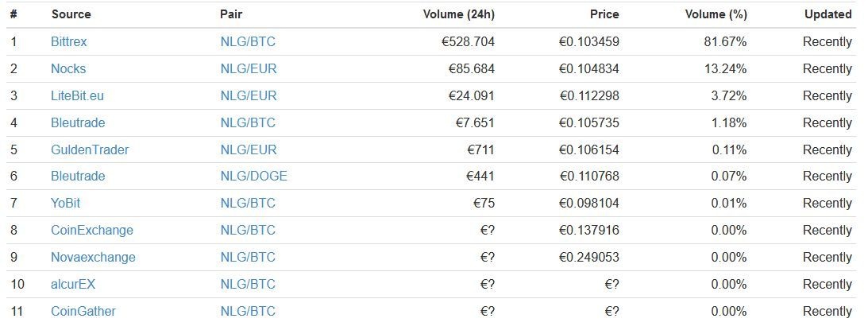Open the NLG/EUR pair for GuldenTrader
The image size is (868, 330).
pyautogui.click(x=249, y=149)
